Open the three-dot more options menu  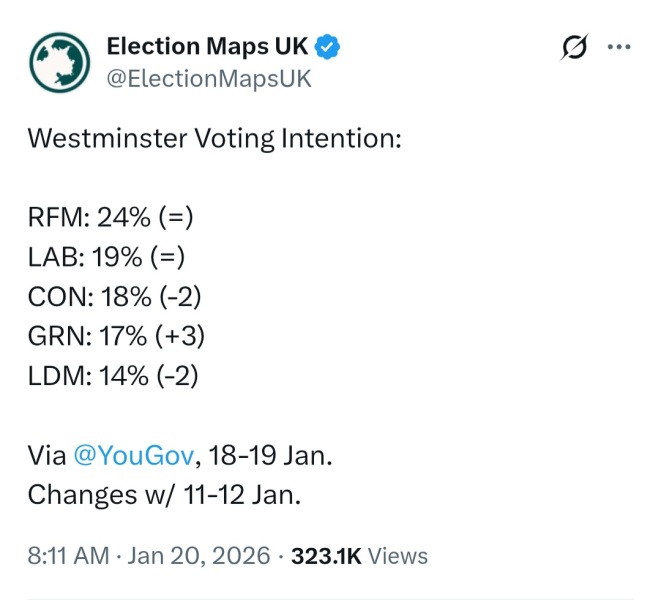point(620,47)
